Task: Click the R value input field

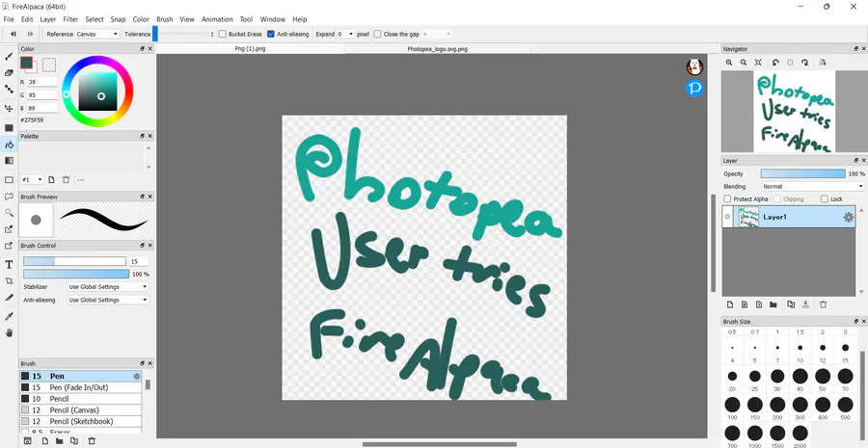Action: coord(42,82)
